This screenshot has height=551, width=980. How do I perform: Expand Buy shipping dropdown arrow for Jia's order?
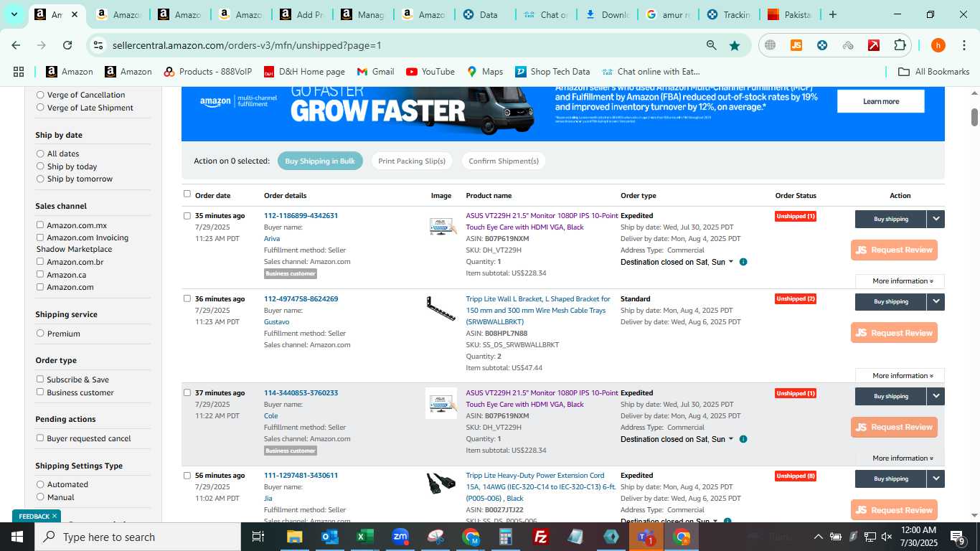[936, 479]
